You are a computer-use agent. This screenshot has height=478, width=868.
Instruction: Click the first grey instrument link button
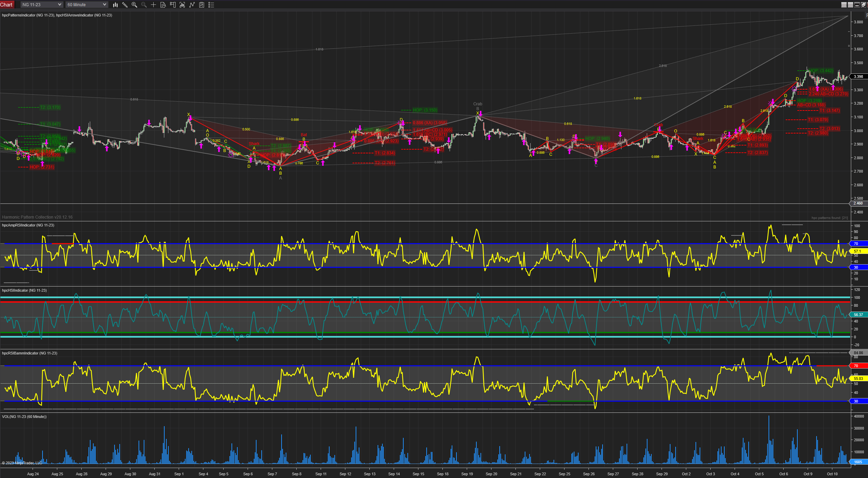[x=844, y=5]
